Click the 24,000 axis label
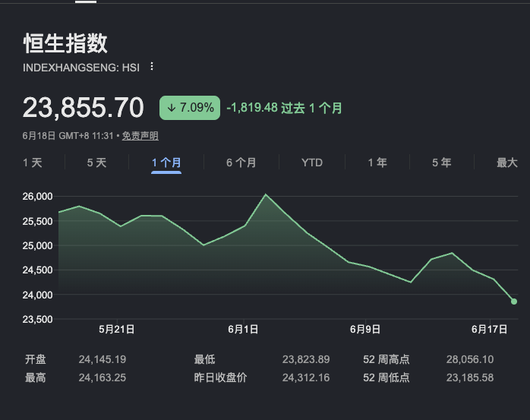Image resolution: width=530 pixels, height=420 pixels. click(x=37, y=295)
